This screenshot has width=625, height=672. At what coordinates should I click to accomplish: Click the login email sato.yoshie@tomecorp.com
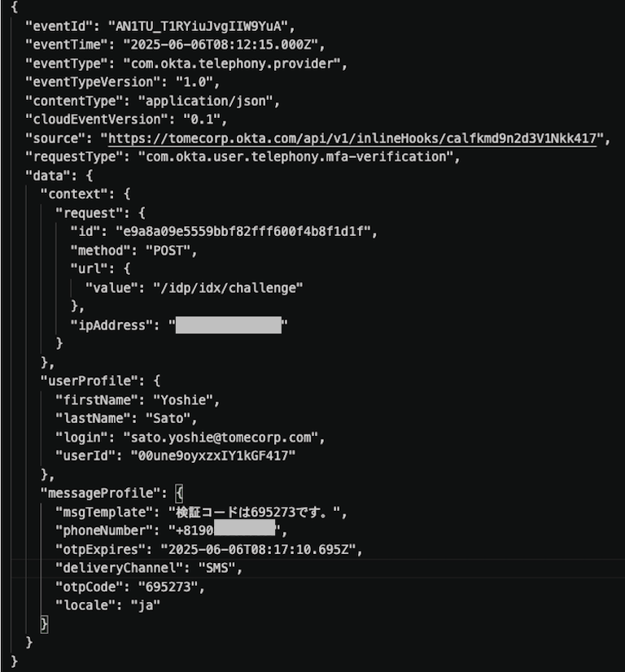(x=223, y=438)
